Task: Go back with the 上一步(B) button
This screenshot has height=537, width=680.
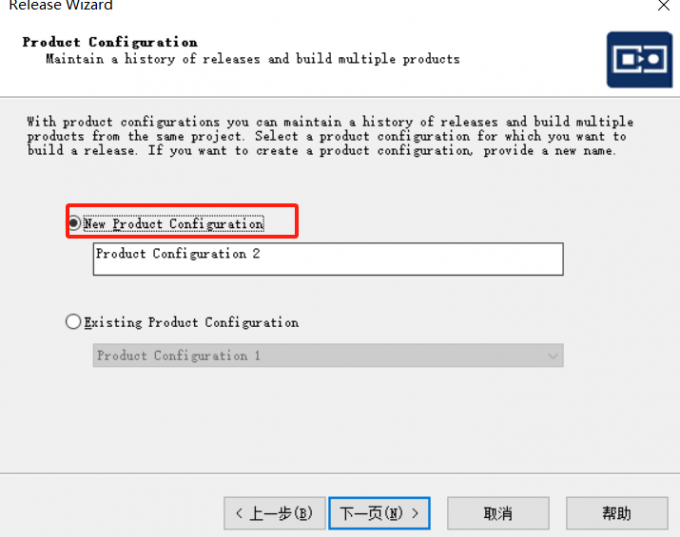Action: click(274, 513)
